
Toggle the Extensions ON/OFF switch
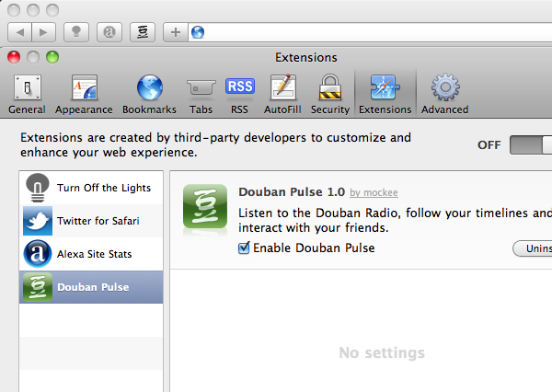click(531, 144)
